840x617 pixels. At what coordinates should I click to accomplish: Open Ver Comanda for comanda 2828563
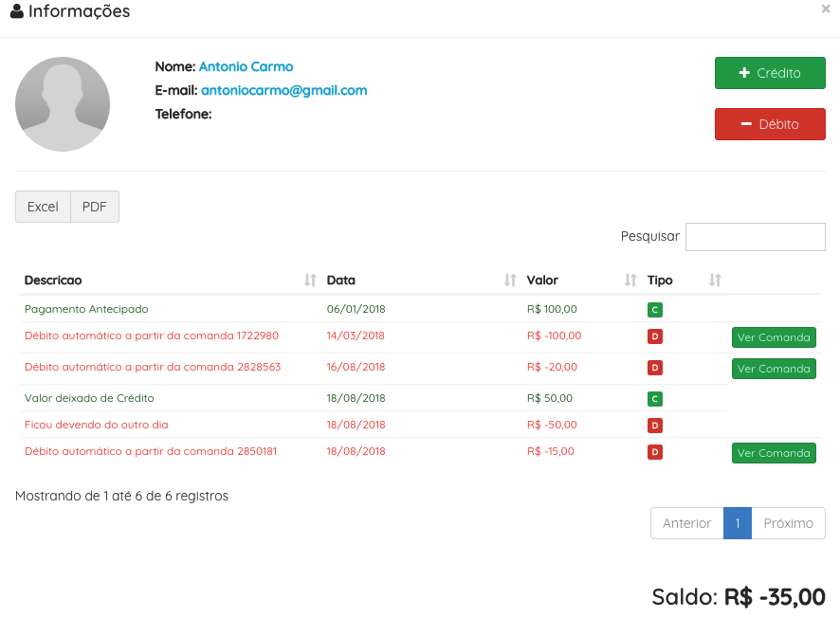click(x=774, y=369)
